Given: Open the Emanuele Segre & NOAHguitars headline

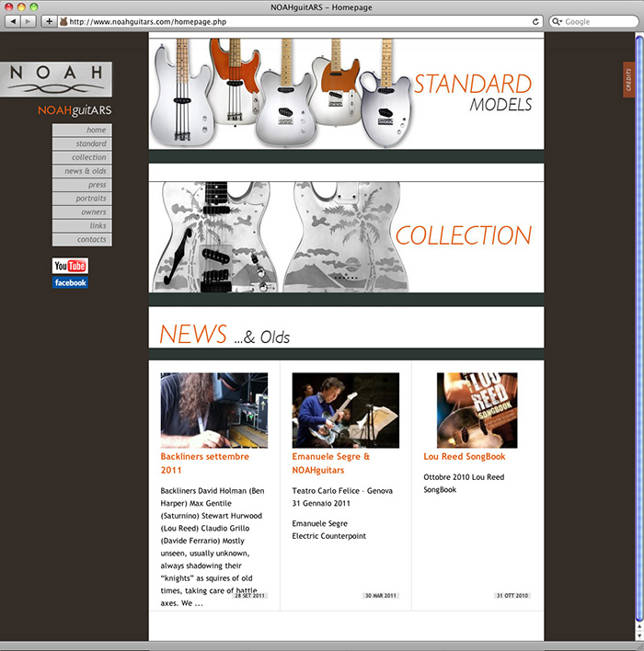Looking at the screenshot, I should (x=330, y=463).
